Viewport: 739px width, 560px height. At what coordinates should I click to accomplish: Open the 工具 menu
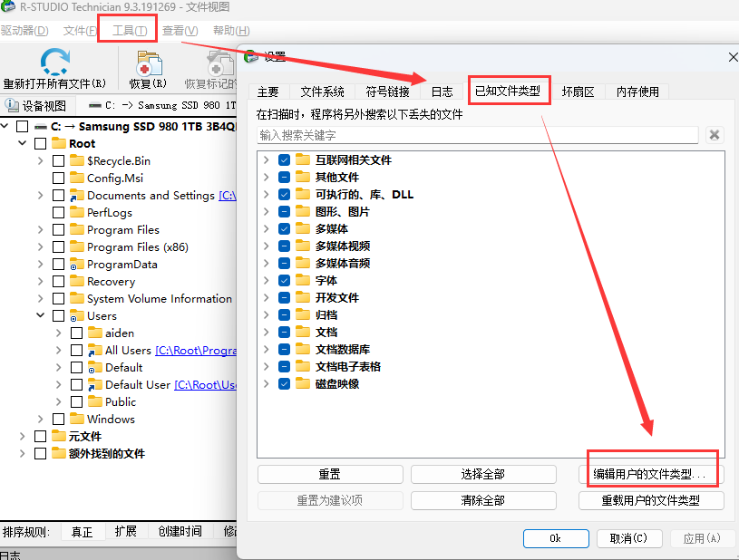(129, 31)
